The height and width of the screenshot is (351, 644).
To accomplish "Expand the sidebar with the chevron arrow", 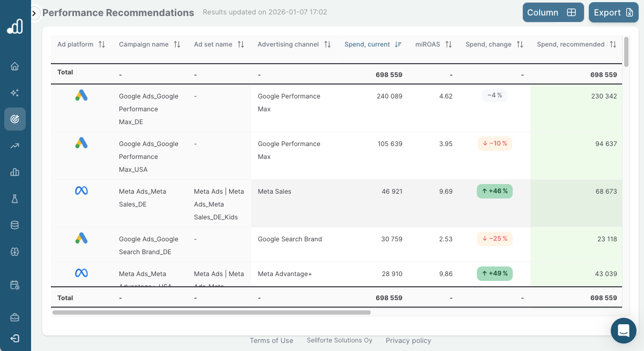I will click(x=35, y=12).
